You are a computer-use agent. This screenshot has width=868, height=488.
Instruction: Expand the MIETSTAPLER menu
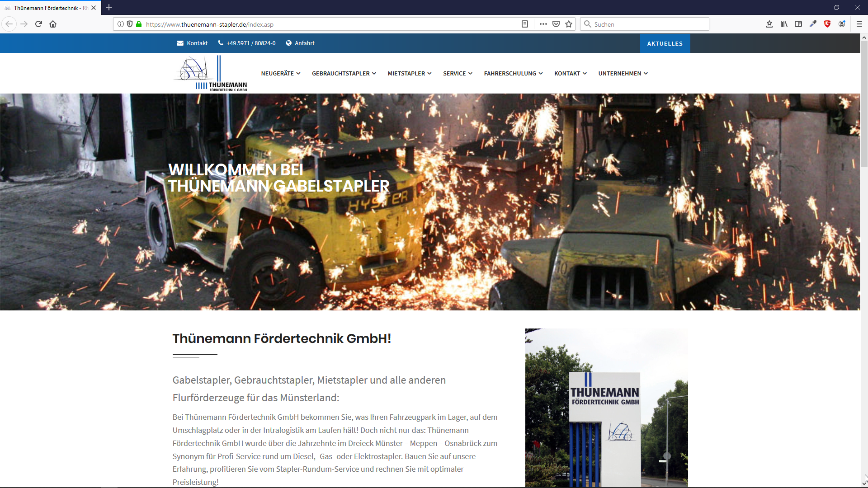point(410,73)
